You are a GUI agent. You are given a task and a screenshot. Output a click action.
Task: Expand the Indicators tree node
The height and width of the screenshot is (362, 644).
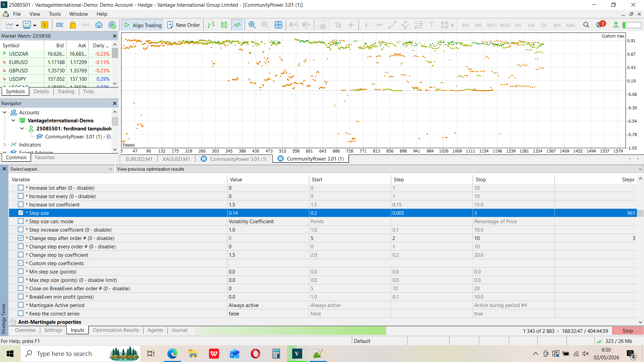click(x=5, y=145)
